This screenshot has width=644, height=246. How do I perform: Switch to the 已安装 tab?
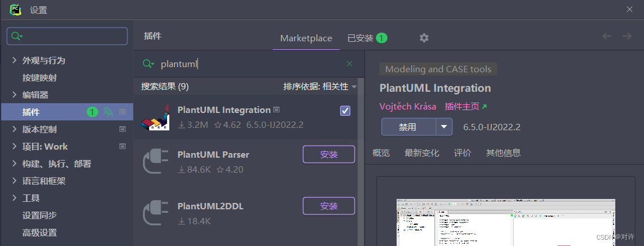367,38
